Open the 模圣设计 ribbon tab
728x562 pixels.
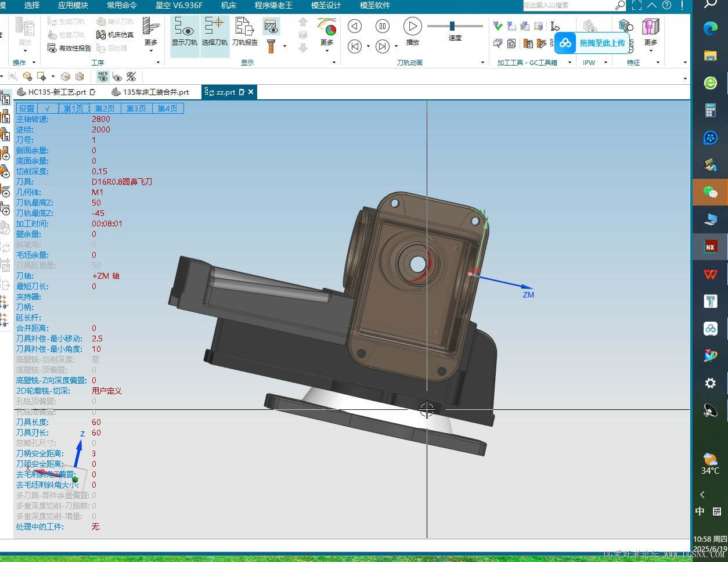[x=326, y=5]
